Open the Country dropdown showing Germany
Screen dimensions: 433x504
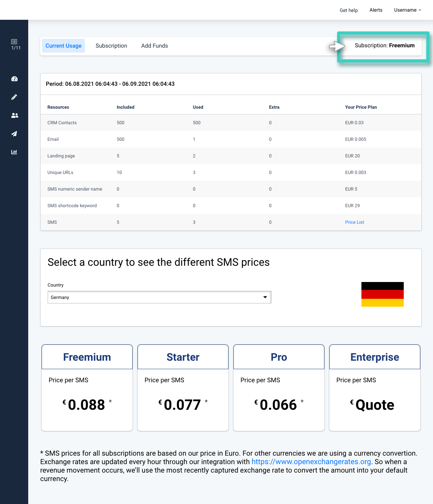point(159,297)
